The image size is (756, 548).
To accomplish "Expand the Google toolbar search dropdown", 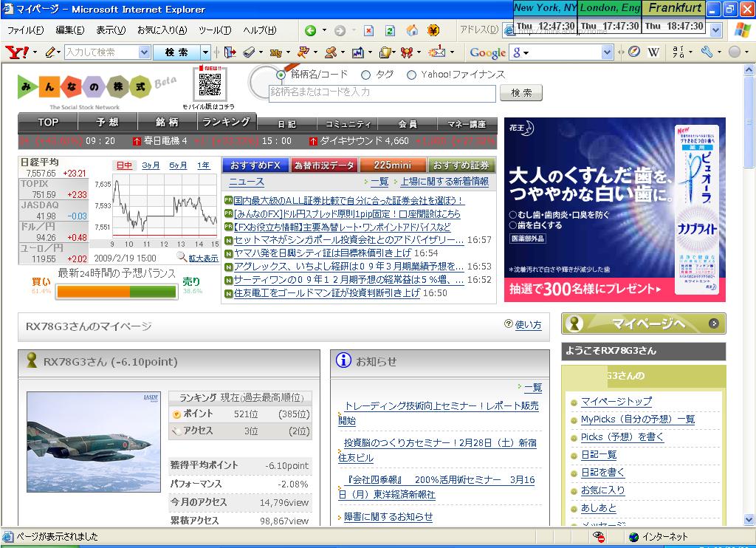I will tap(607, 52).
